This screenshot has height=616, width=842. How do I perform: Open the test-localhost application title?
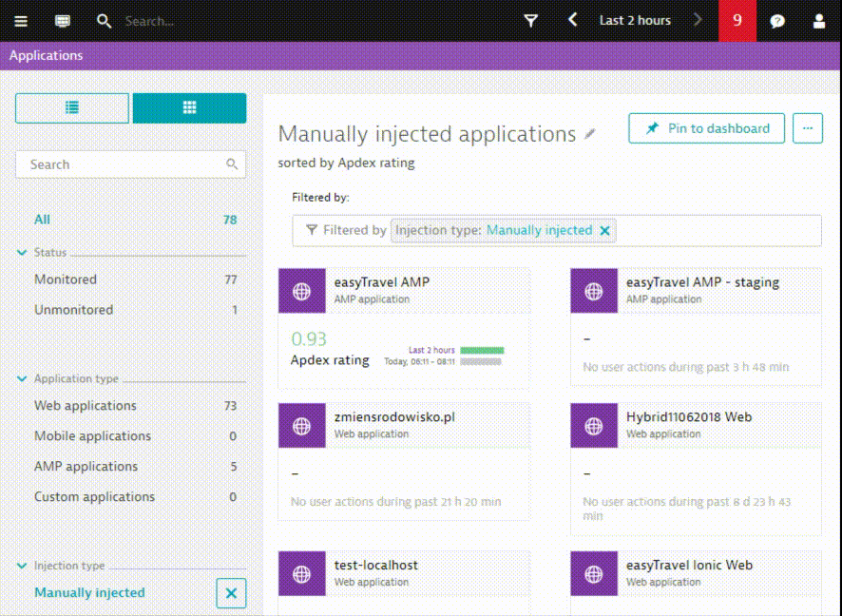click(x=376, y=565)
